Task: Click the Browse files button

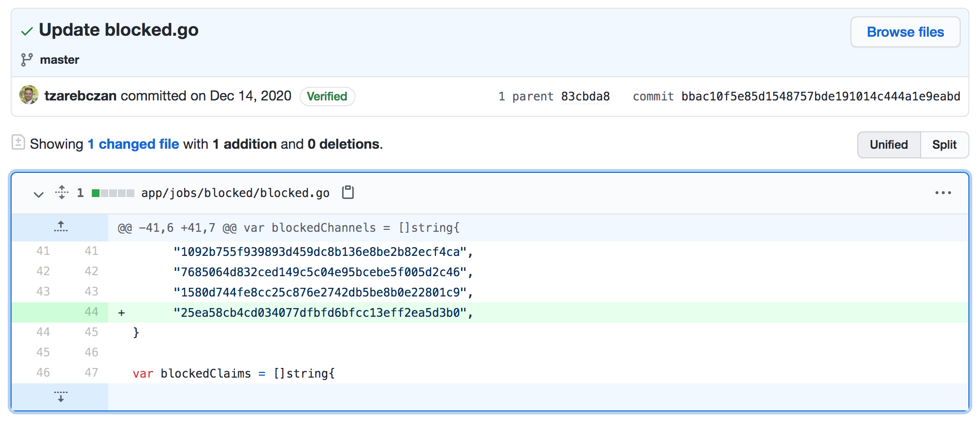Action: pos(905,32)
